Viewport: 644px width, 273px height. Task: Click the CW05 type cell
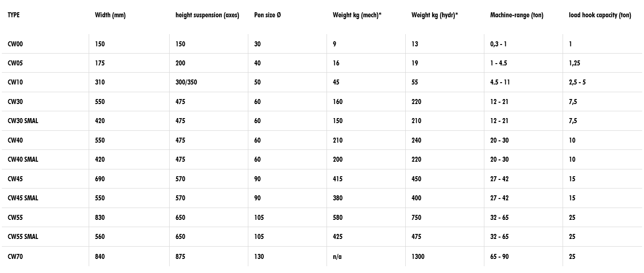pyautogui.click(x=15, y=63)
